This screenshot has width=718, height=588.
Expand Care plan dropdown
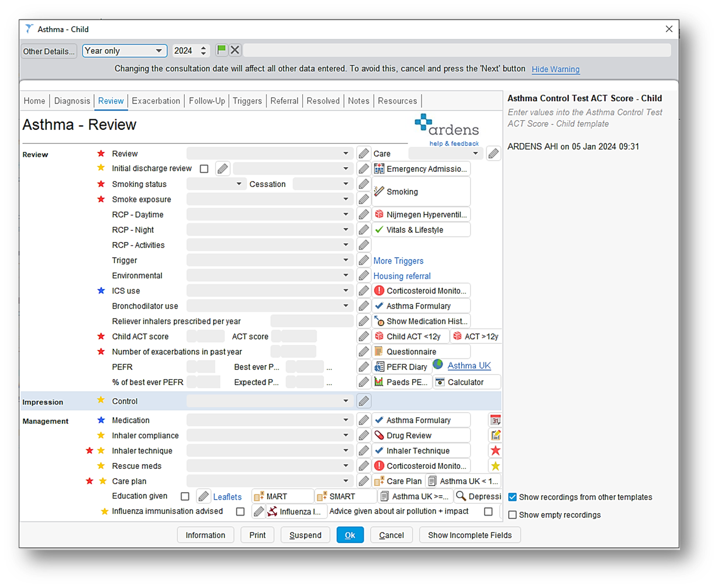[x=346, y=481]
